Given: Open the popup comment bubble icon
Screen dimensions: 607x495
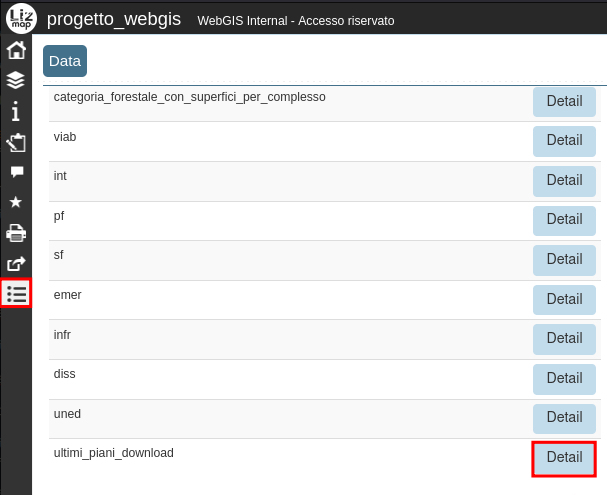Looking at the screenshot, I should click(x=17, y=172).
